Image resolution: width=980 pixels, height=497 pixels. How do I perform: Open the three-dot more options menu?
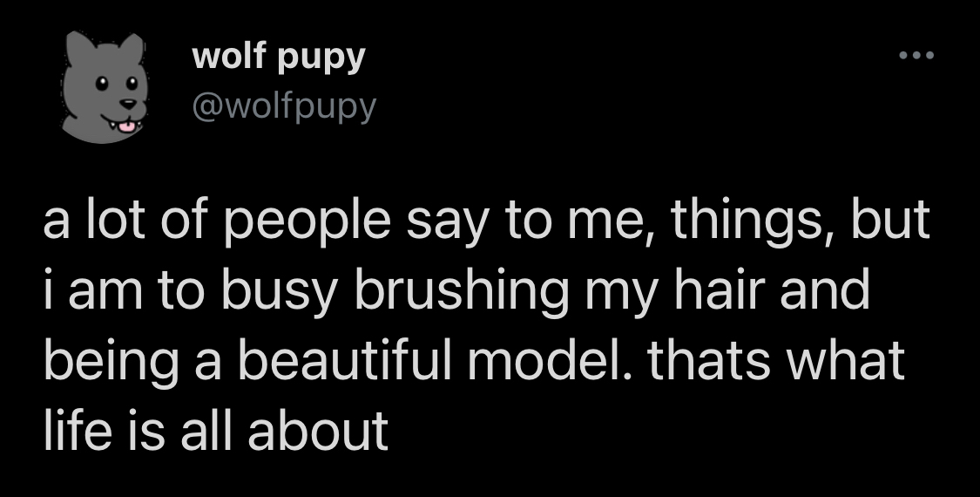pyautogui.click(x=916, y=58)
